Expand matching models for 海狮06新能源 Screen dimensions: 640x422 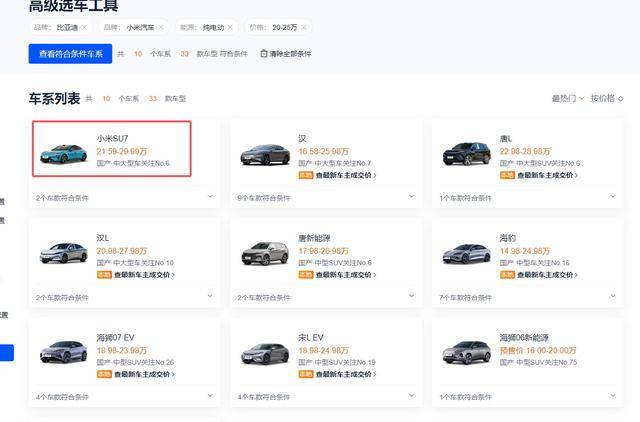613,395
